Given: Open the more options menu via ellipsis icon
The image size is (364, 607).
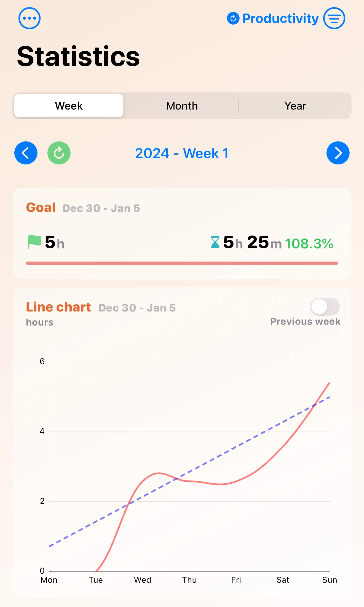Looking at the screenshot, I should 30,18.
